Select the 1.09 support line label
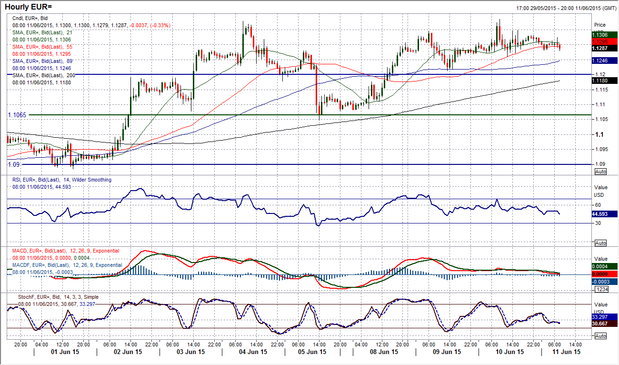 pyautogui.click(x=14, y=165)
